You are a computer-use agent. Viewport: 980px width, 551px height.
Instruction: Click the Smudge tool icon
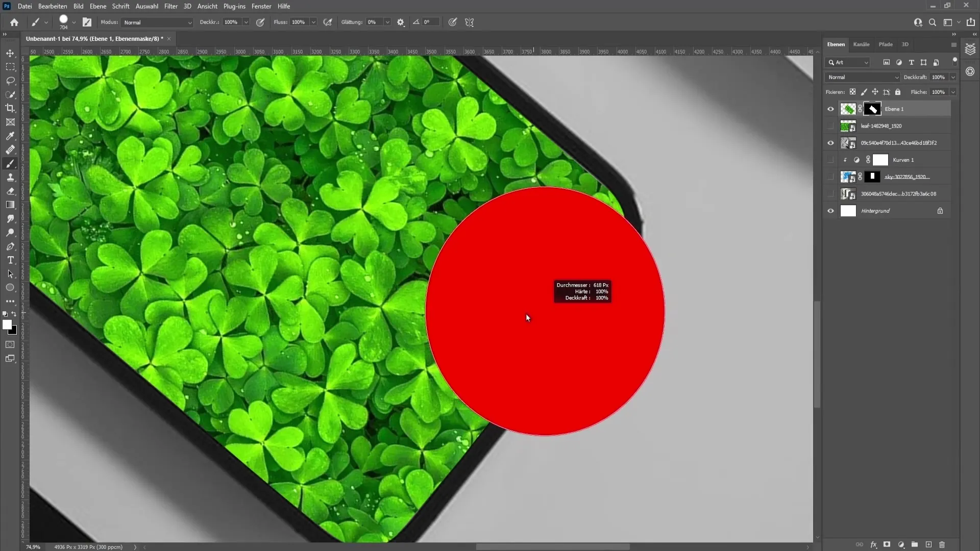click(x=10, y=218)
